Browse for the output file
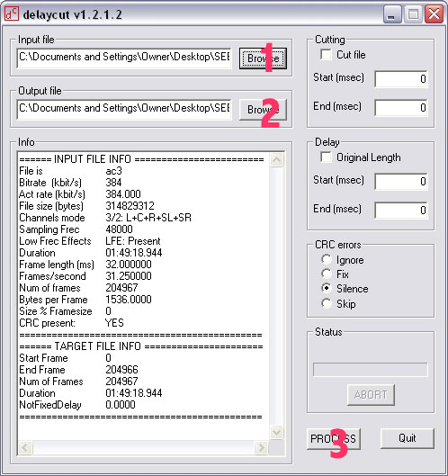 tap(263, 110)
